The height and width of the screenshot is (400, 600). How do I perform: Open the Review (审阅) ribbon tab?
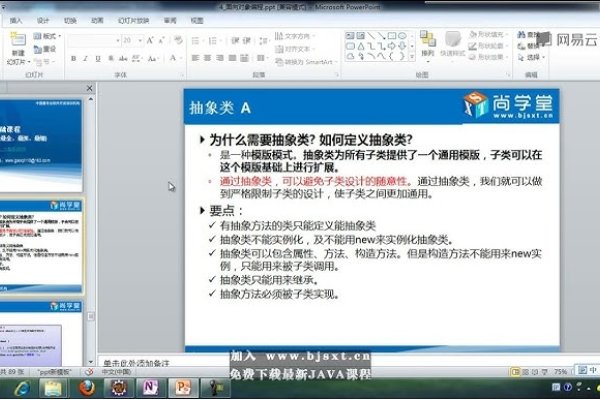[x=170, y=20]
